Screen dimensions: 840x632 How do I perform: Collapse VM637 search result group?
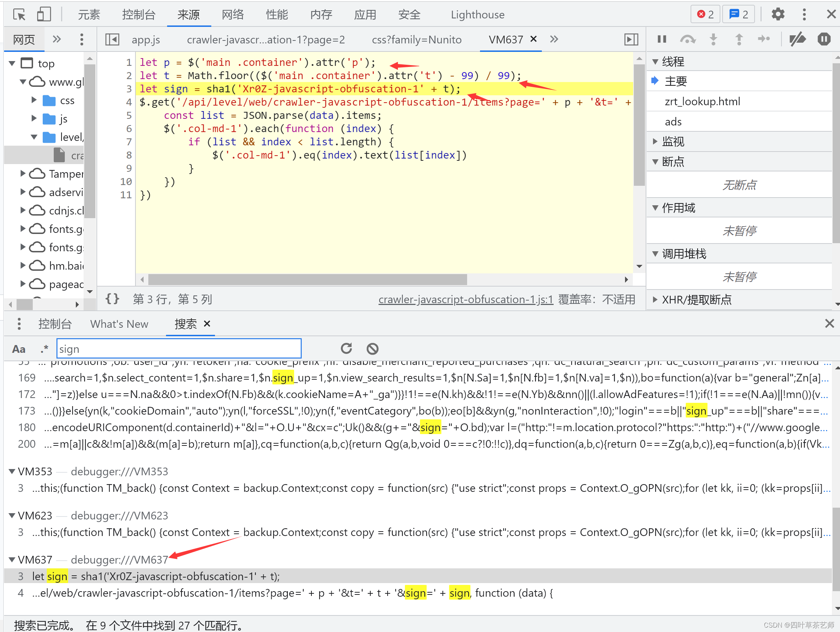(12, 560)
